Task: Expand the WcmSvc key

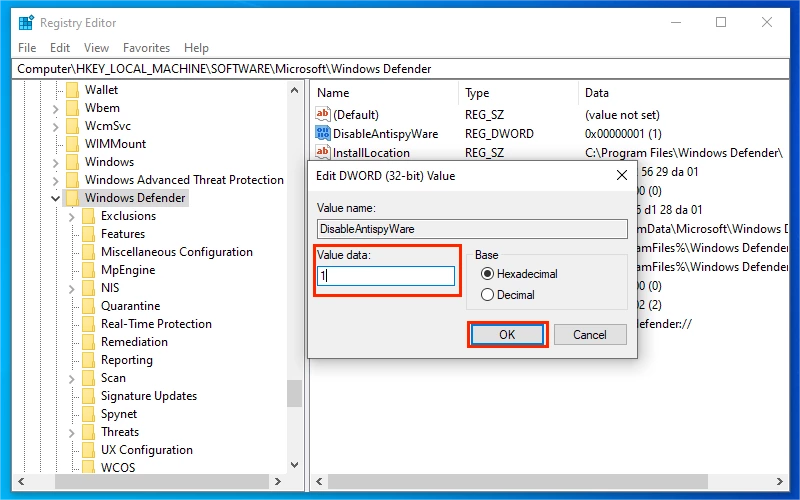Action: (x=56, y=127)
